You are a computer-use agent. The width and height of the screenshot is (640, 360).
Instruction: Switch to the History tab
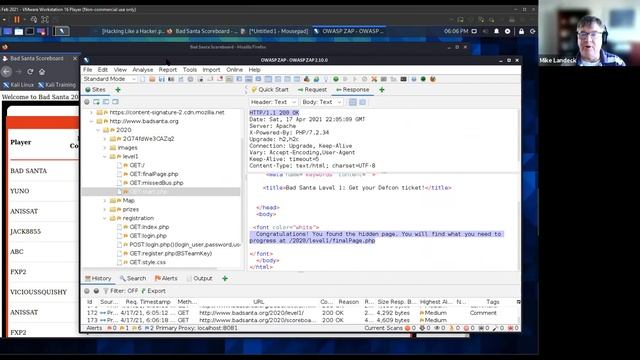(x=98, y=278)
